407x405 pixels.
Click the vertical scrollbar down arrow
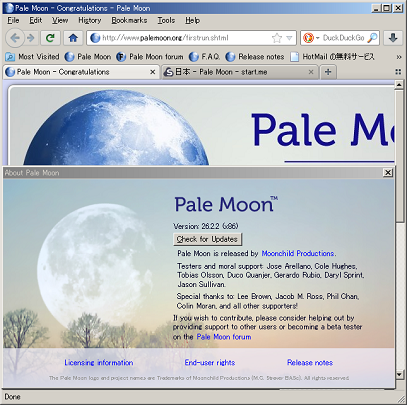[400, 375]
